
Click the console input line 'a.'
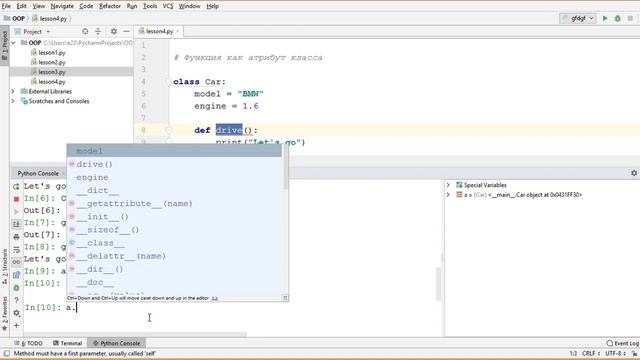[x=71, y=307]
